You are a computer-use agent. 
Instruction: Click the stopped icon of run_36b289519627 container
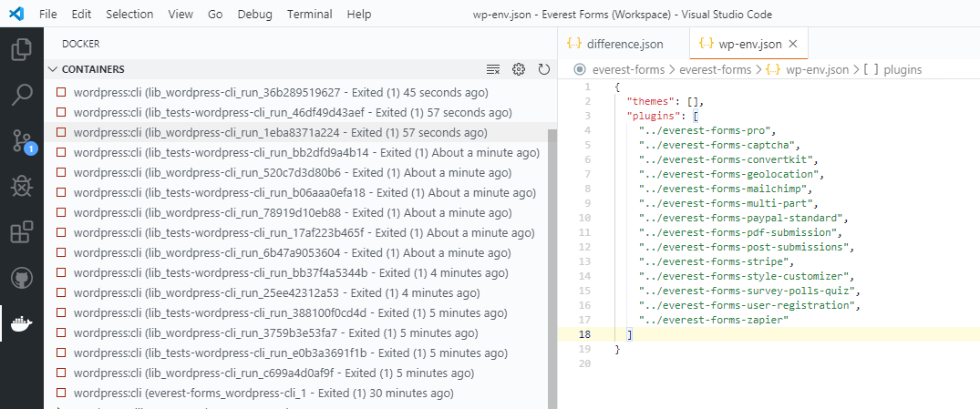[x=61, y=92]
